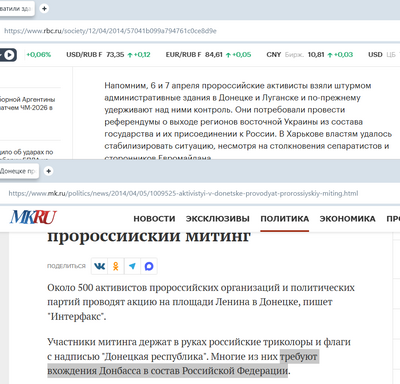This screenshot has width=400, height=384.
Task: Click the 'Участники митинга держат' line
Action: 199,342
